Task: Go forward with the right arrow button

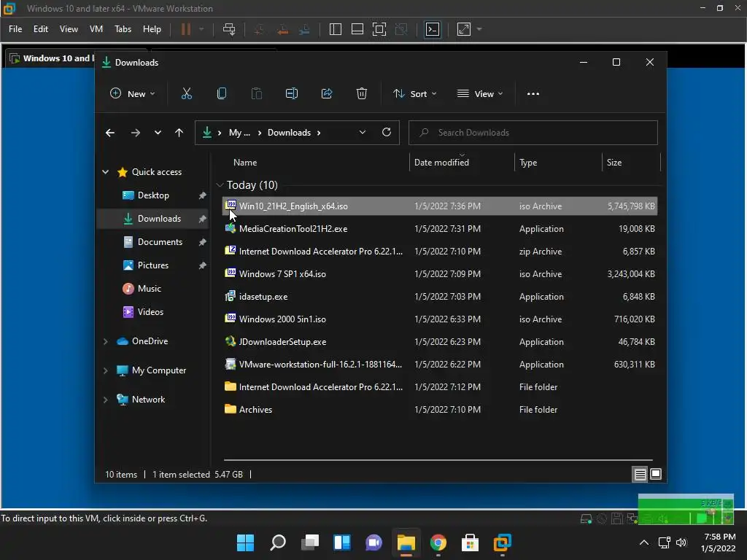Action: click(x=135, y=133)
